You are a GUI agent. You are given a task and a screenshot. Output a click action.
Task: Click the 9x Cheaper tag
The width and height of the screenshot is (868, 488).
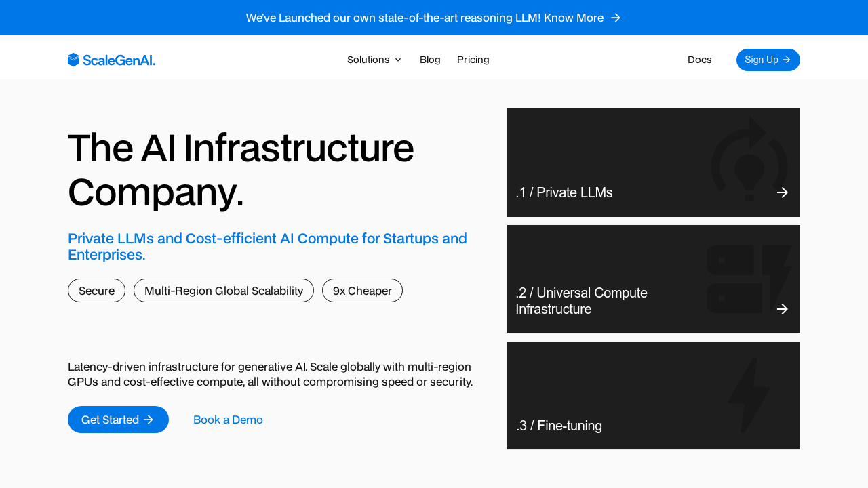click(x=362, y=291)
